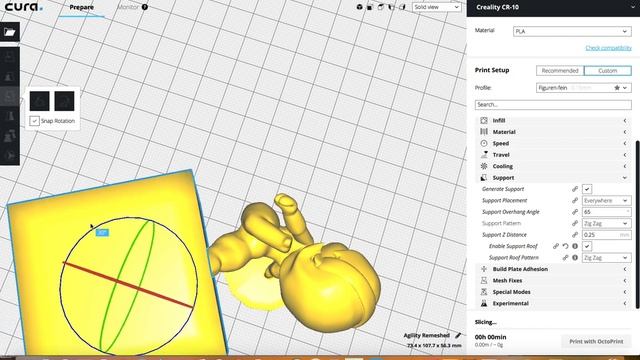Click the Cooling category fan icon
Viewport: 640px width, 360px height.
click(484, 166)
